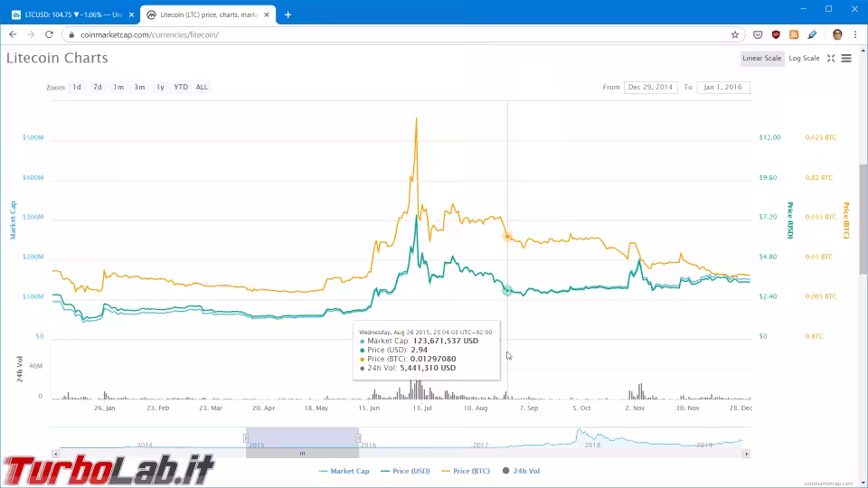Open the Chrome profile avatar
The image size is (868, 488).
click(x=837, y=34)
